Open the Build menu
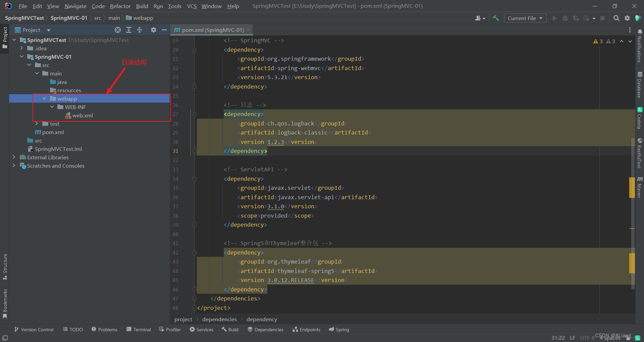The height and width of the screenshot is (342, 644). coord(142,6)
